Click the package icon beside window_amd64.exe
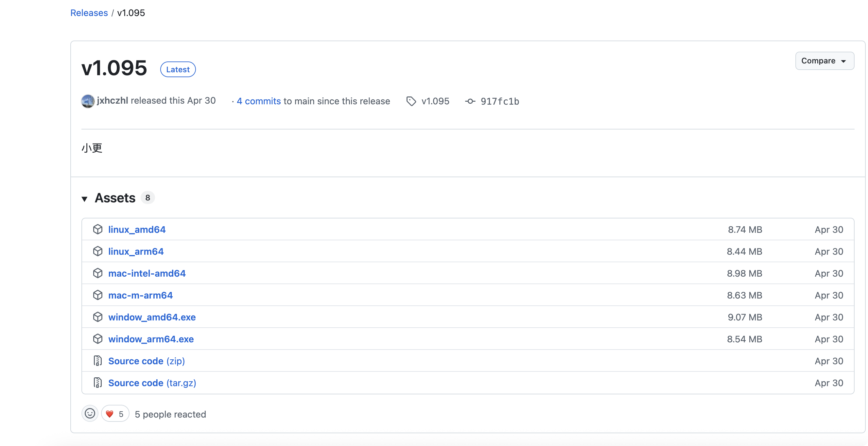This screenshot has width=868, height=446. 98,317
